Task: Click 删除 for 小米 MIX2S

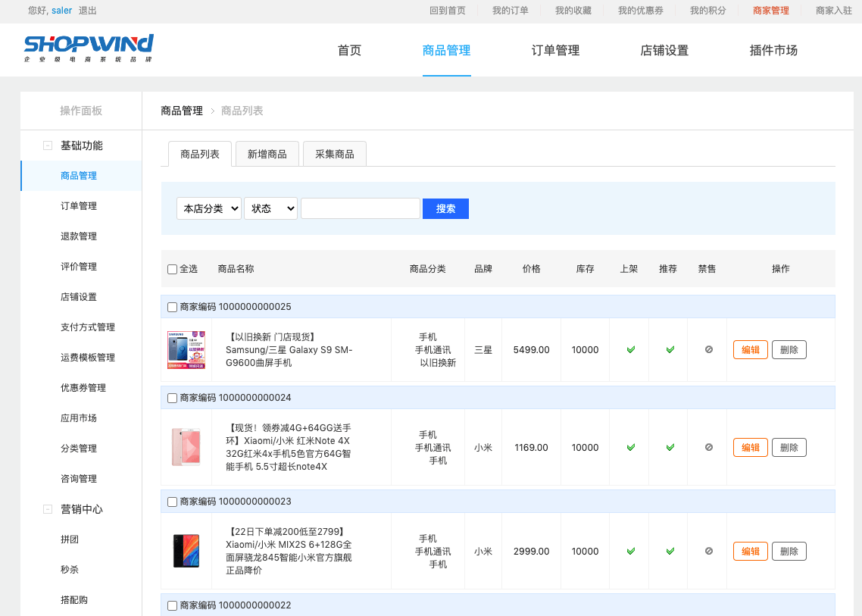Action: [x=789, y=551]
